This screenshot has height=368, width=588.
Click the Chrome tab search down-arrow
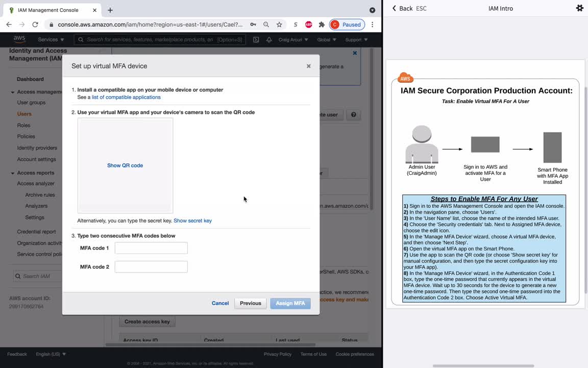[372, 10]
